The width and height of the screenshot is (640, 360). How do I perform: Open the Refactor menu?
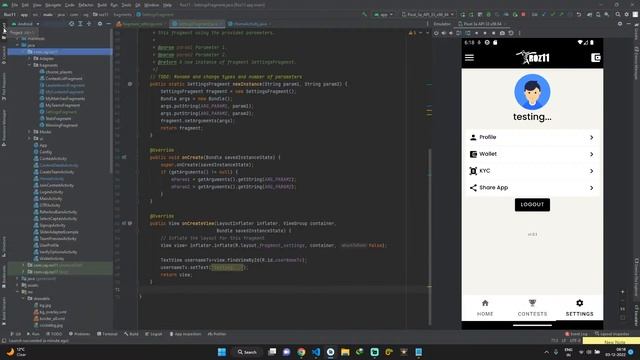[x=86, y=5]
